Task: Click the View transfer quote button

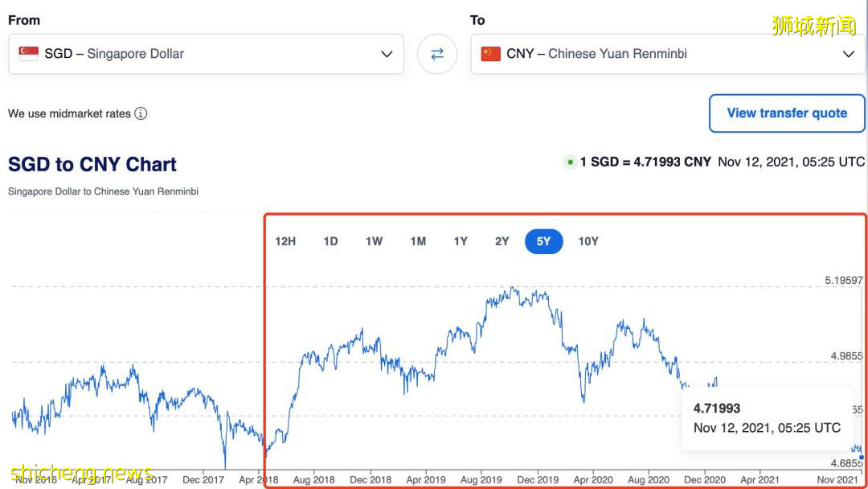Action: tap(787, 113)
